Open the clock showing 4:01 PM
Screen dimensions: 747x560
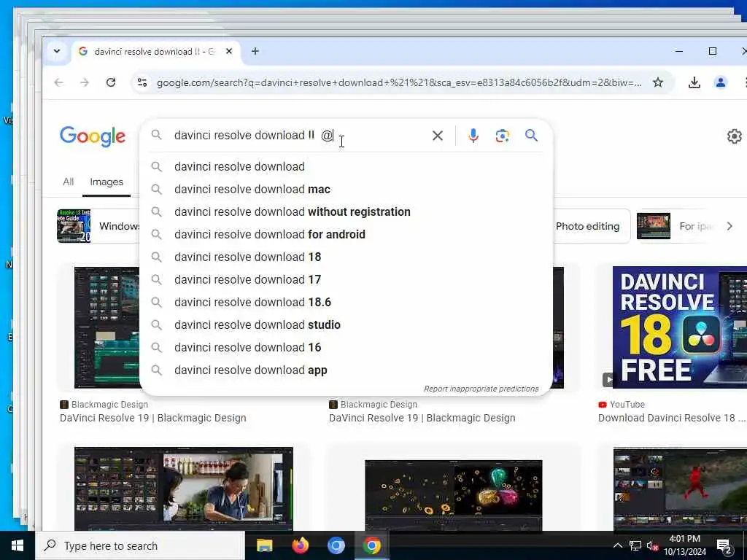coord(684,545)
